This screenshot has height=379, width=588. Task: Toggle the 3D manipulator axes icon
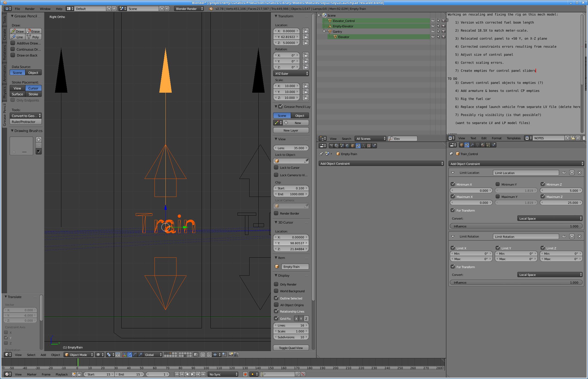(x=124, y=355)
